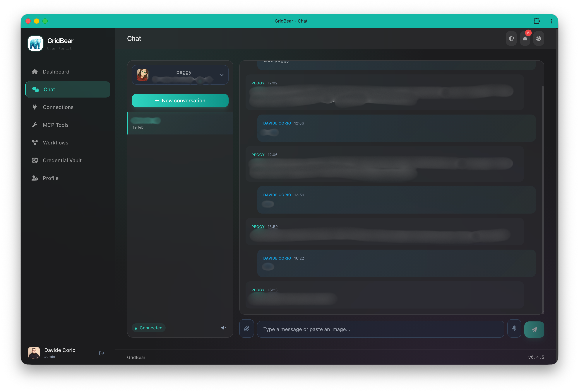Start a New conversation
The height and width of the screenshot is (392, 579).
(x=180, y=100)
